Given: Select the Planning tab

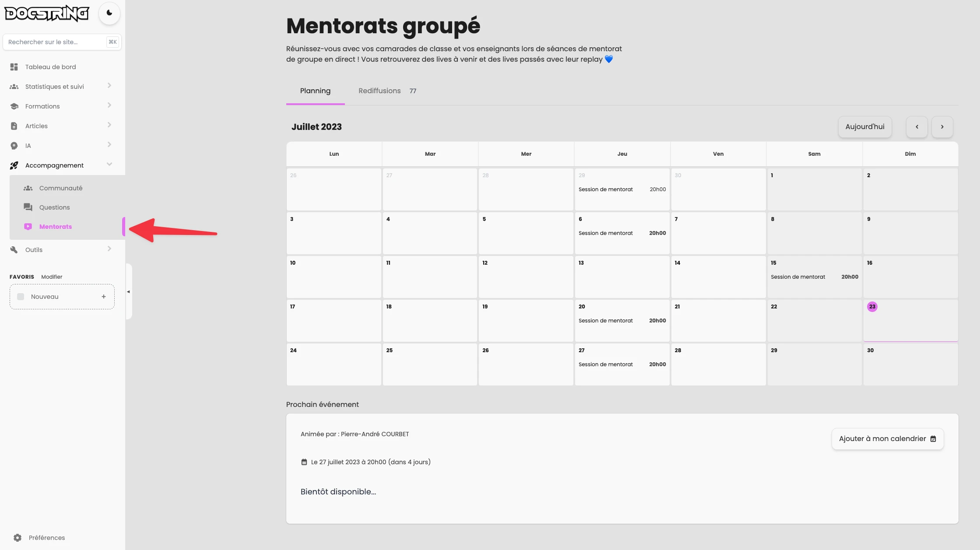Looking at the screenshot, I should coord(315,91).
